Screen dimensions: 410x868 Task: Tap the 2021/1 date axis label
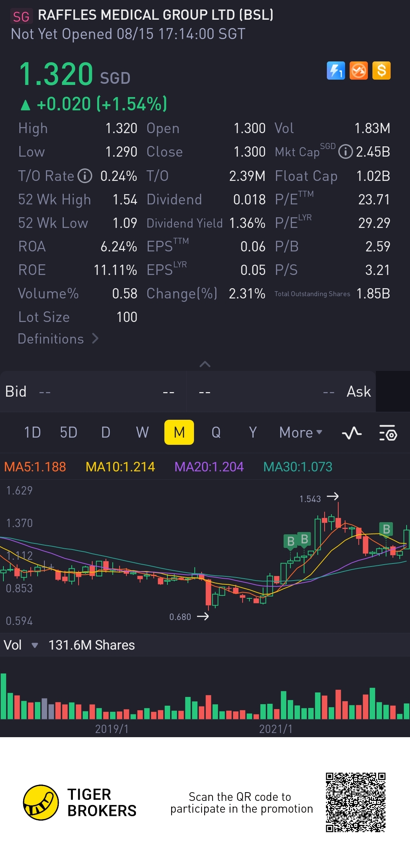[x=276, y=729]
